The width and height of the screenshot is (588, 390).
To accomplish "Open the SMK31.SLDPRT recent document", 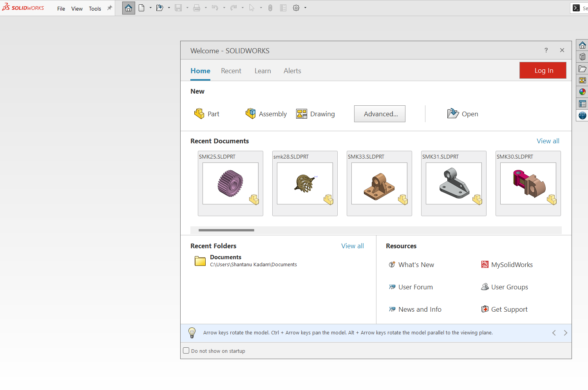I will pyautogui.click(x=454, y=183).
